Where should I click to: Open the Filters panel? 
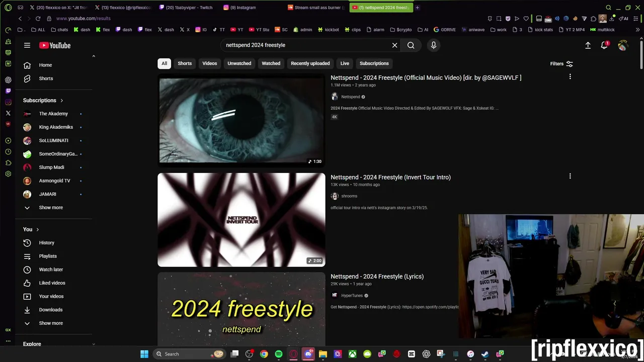pyautogui.click(x=561, y=64)
